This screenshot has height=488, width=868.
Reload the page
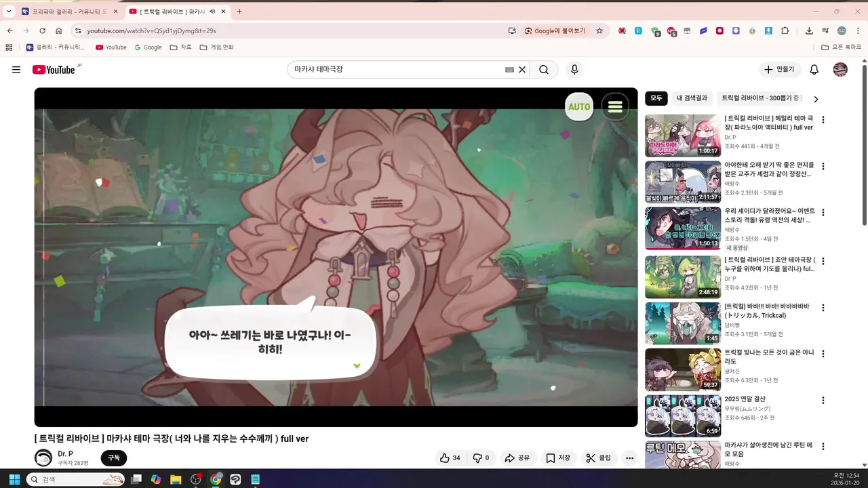(x=42, y=30)
